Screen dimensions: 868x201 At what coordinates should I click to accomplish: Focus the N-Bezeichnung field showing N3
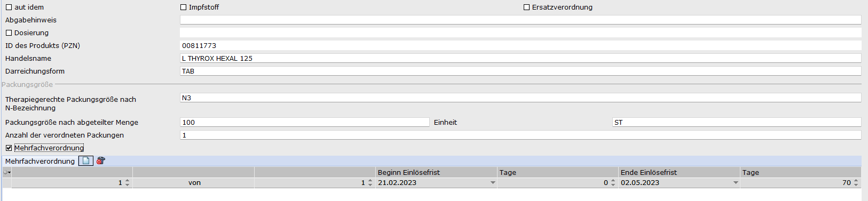tap(520, 98)
